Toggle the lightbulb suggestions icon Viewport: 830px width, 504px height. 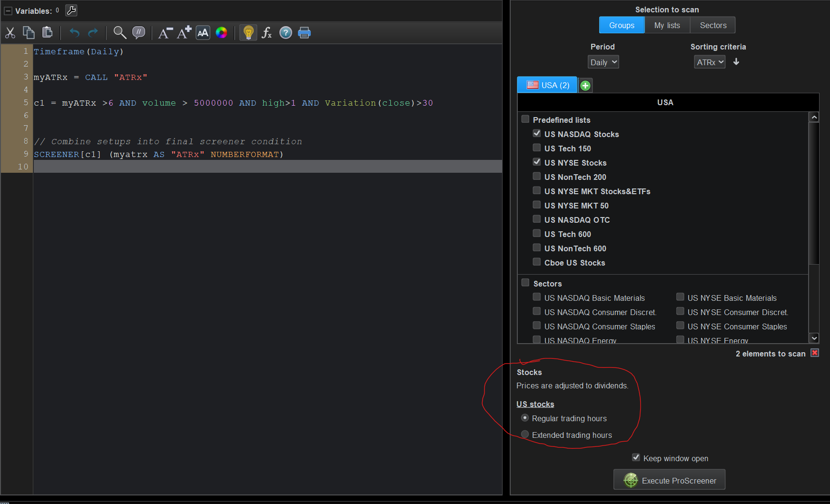point(248,33)
